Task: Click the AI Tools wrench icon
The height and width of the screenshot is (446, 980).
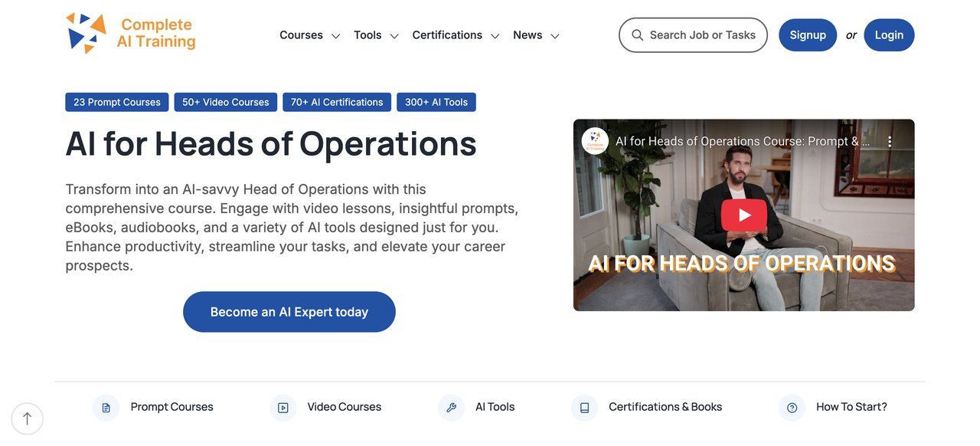Action: pos(451,408)
